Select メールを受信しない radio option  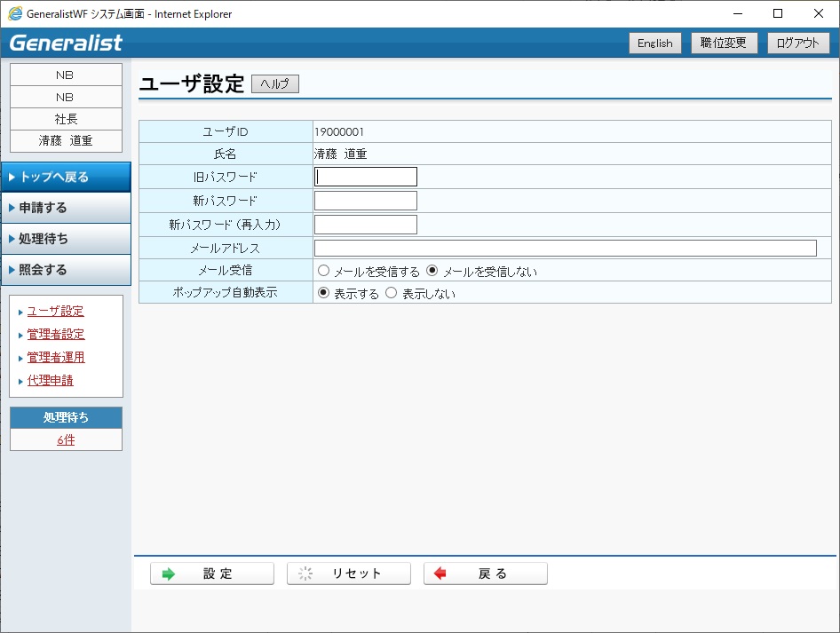[x=432, y=271]
